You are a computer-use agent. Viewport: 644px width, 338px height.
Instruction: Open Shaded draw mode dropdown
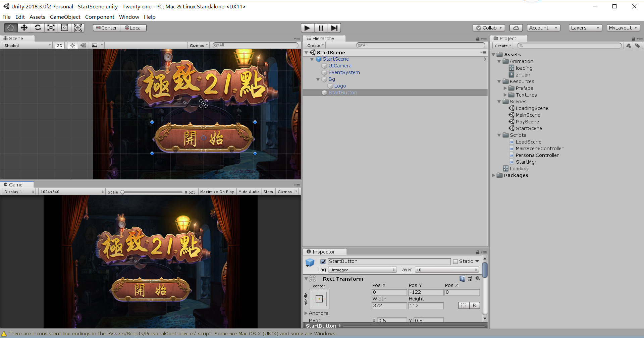28,45
